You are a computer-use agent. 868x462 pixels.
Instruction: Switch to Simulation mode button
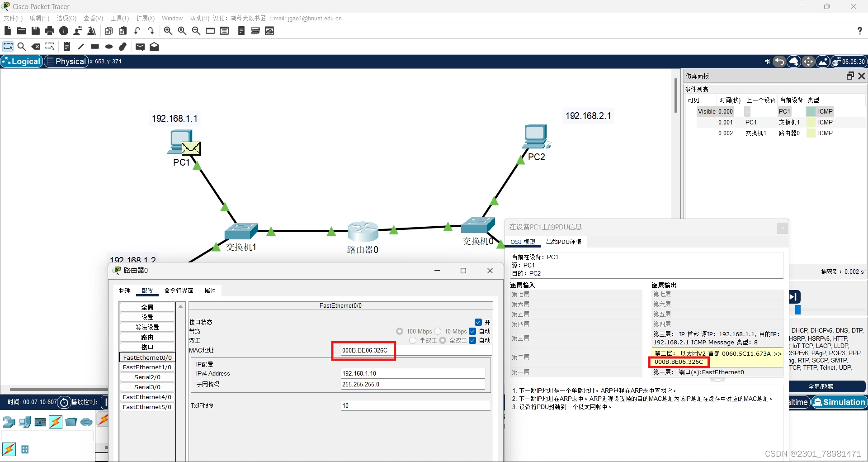coord(839,402)
